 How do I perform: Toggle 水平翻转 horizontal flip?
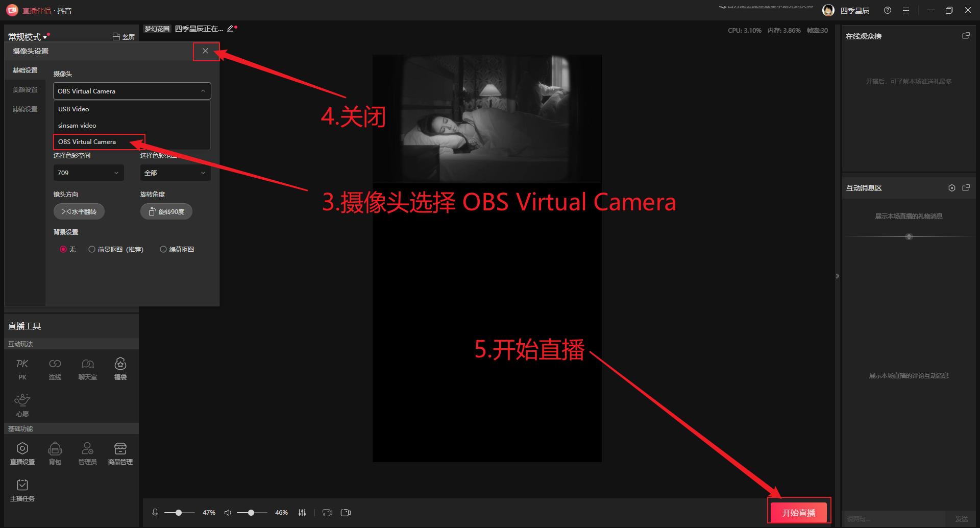click(79, 211)
